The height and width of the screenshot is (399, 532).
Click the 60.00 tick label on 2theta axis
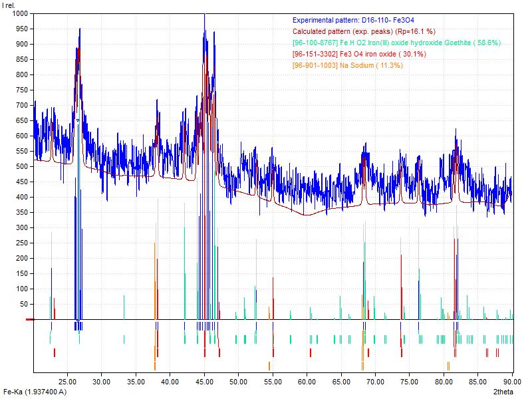point(307,382)
